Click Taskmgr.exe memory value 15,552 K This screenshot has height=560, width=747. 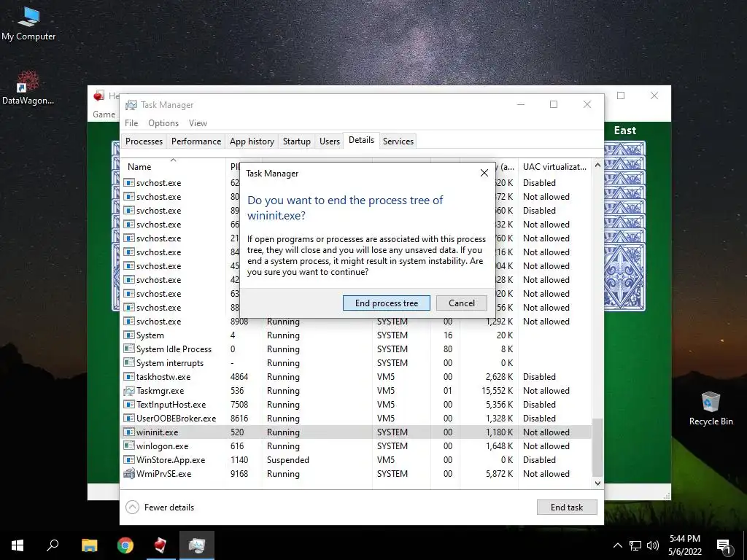497,391
